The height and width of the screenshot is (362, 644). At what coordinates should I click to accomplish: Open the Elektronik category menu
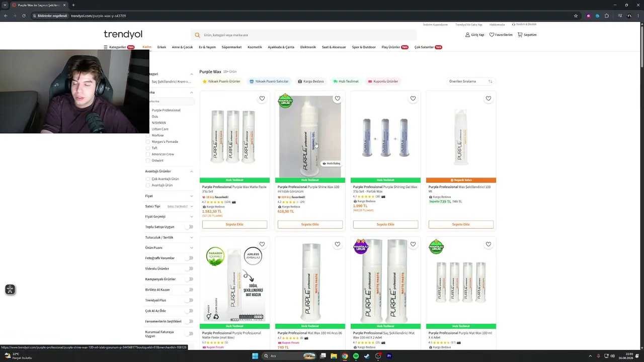(x=308, y=47)
